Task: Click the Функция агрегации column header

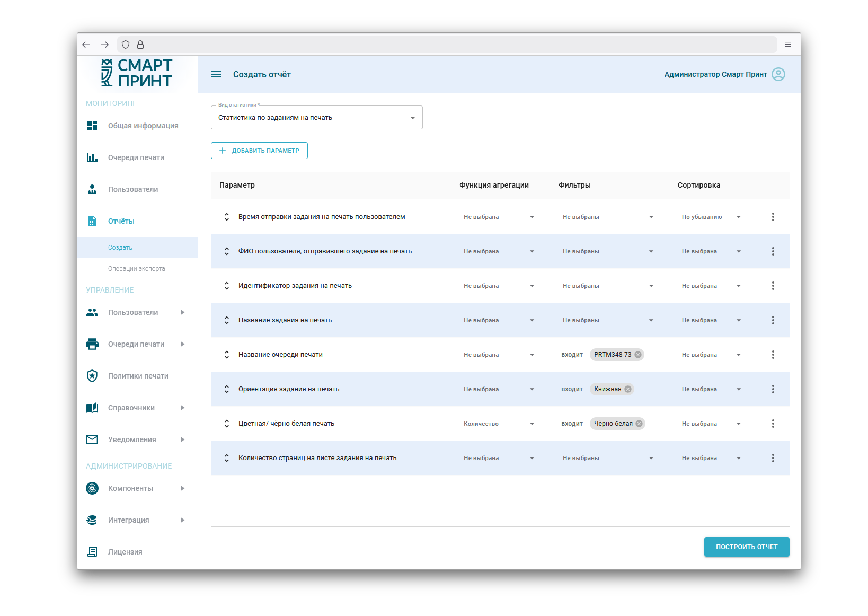Action: [x=494, y=185]
